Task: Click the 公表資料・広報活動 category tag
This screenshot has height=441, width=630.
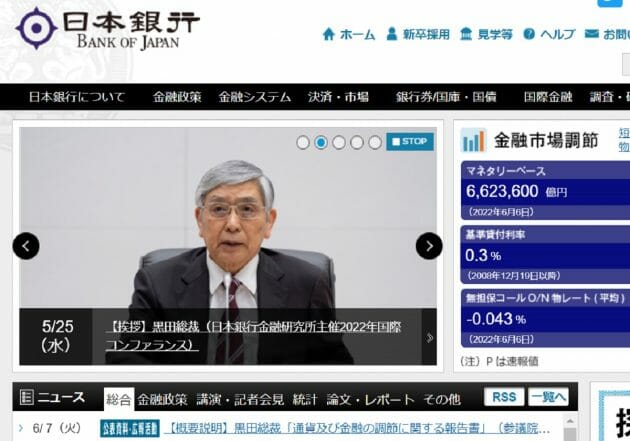Action: coord(129,429)
